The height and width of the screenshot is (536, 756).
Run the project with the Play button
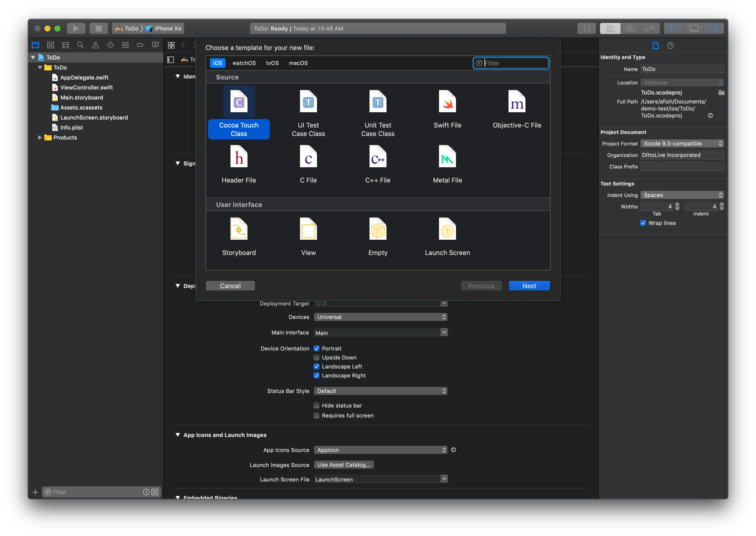click(x=76, y=28)
